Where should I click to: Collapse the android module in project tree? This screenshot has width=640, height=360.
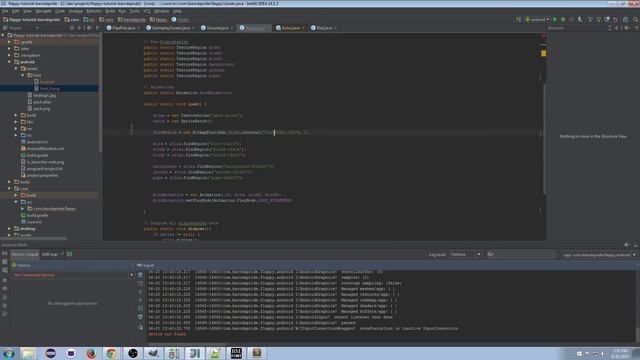(9, 62)
